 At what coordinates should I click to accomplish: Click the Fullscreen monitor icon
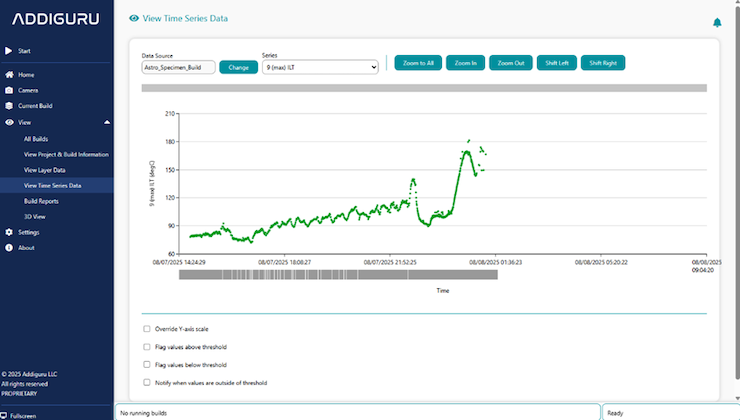click(x=6, y=414)
